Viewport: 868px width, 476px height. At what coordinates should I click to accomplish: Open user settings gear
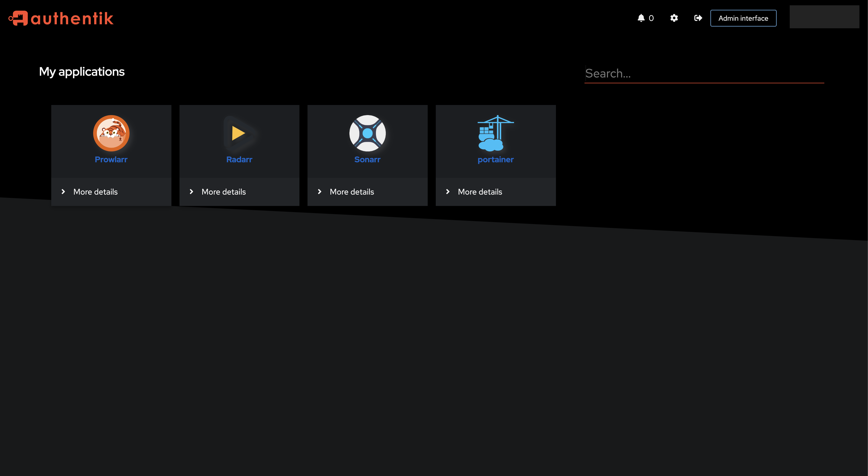pyautogui.click(x=674, y=18)
